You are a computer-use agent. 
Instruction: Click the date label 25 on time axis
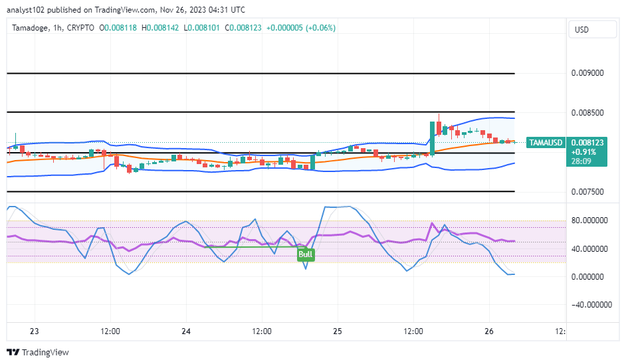[338, 331]
